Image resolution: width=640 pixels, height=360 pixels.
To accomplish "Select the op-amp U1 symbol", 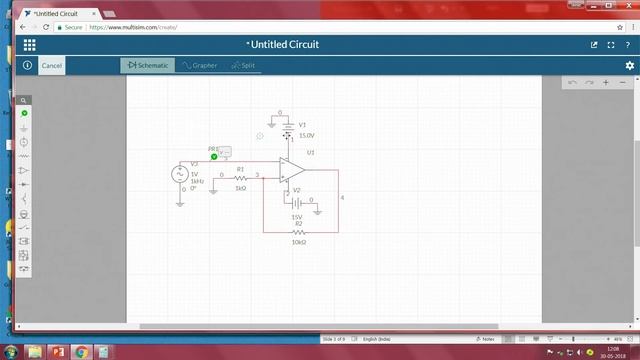I will pyautogui.click(x=292, y=170).
